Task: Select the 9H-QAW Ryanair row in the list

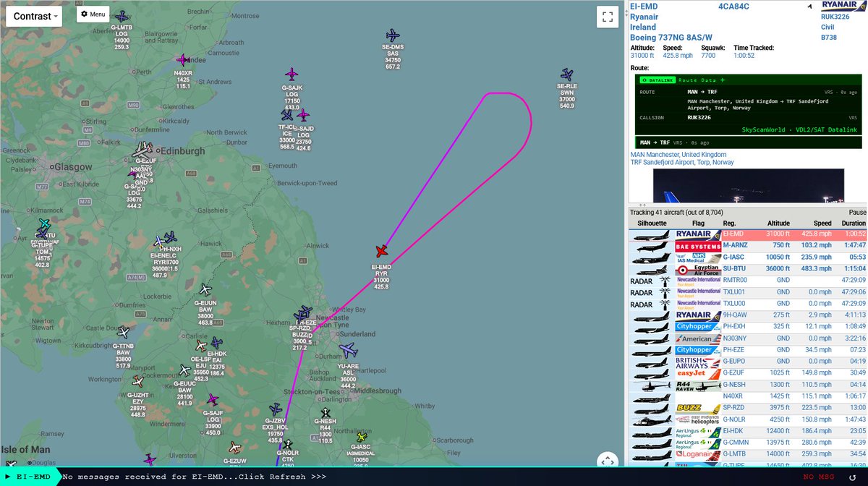Action: tap(748, 315)
